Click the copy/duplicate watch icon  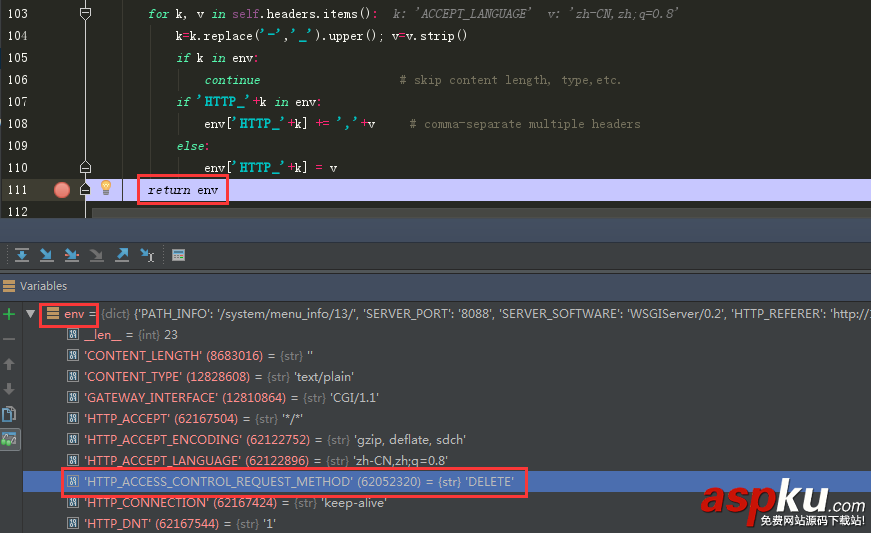(x=9, y=414)
